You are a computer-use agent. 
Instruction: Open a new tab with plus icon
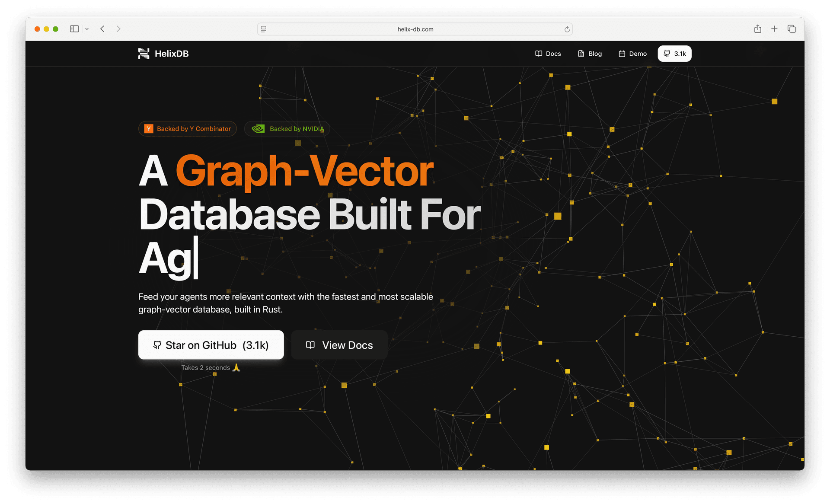pos(774,29)
